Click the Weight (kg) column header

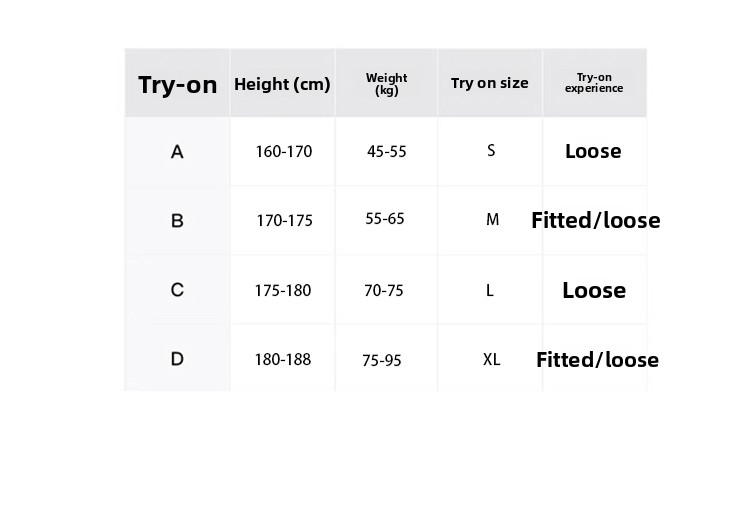pos(387,84)
